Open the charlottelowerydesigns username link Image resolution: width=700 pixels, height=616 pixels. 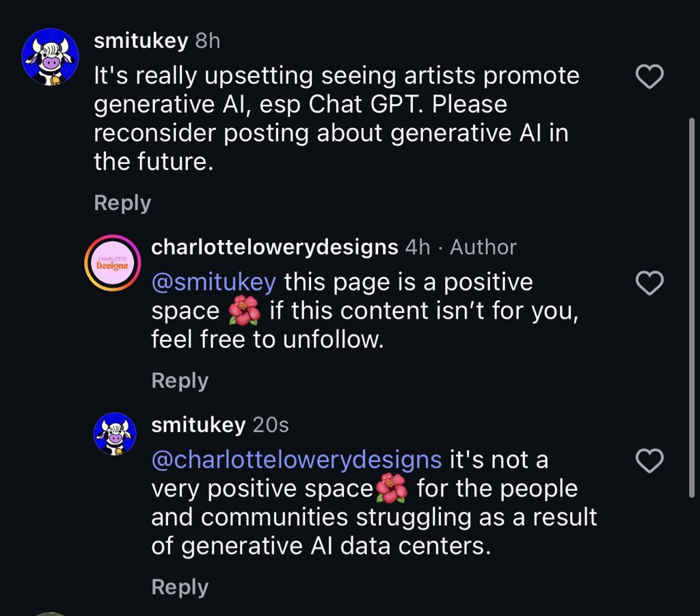pos(274,247)
